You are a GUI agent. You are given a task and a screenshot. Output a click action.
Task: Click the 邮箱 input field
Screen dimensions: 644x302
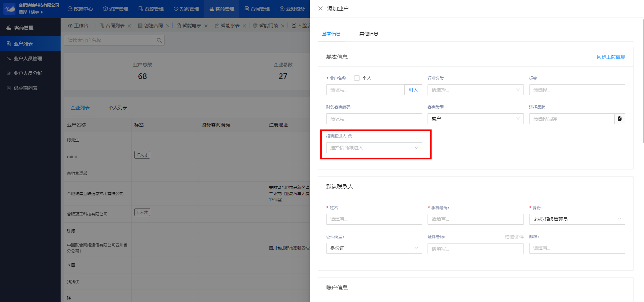(x=577, y=248)
